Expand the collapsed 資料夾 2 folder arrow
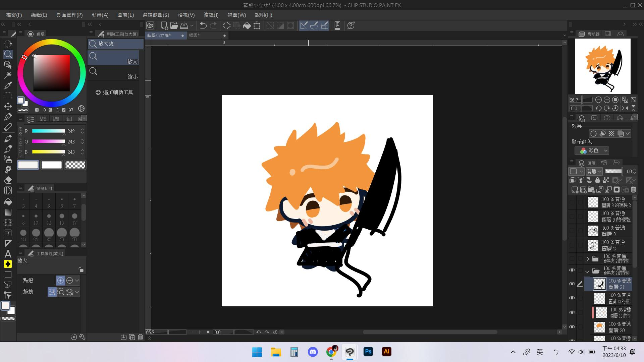Screen dimensions: 644x362 tap(588, 259)
